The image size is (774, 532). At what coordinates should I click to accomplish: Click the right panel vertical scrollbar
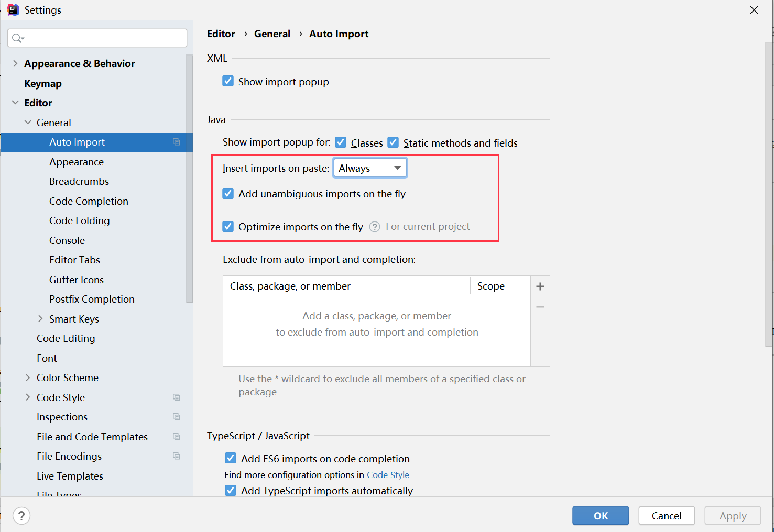click(x=769, y=194)
